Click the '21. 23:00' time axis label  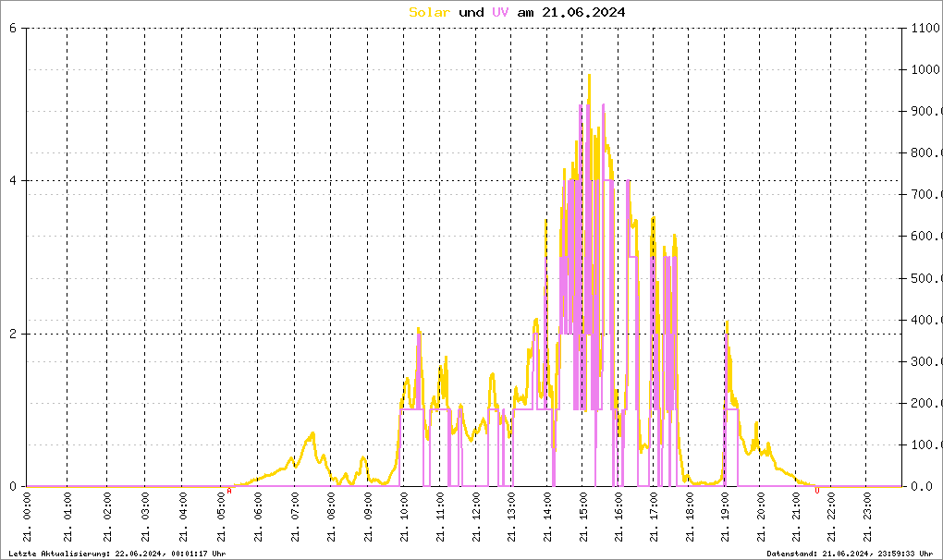866,517
